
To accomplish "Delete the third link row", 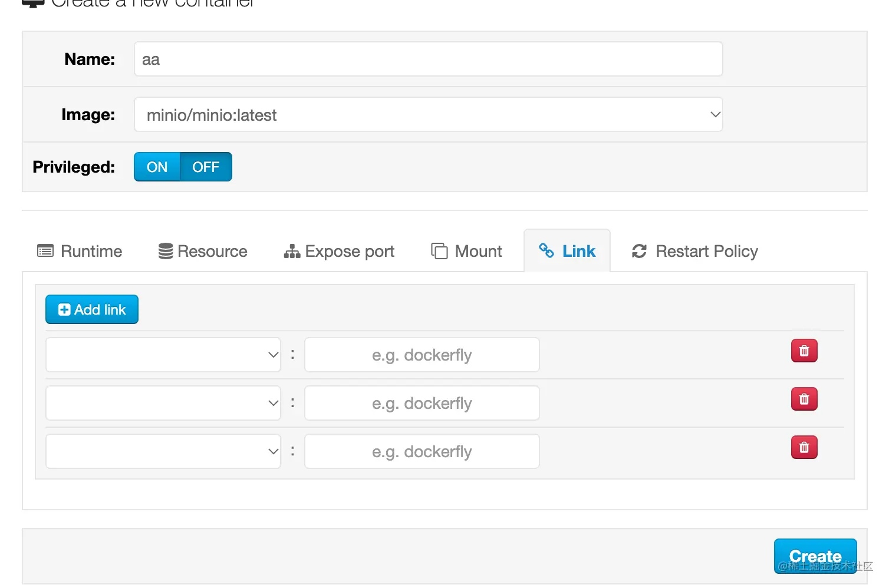I will 804,448.
